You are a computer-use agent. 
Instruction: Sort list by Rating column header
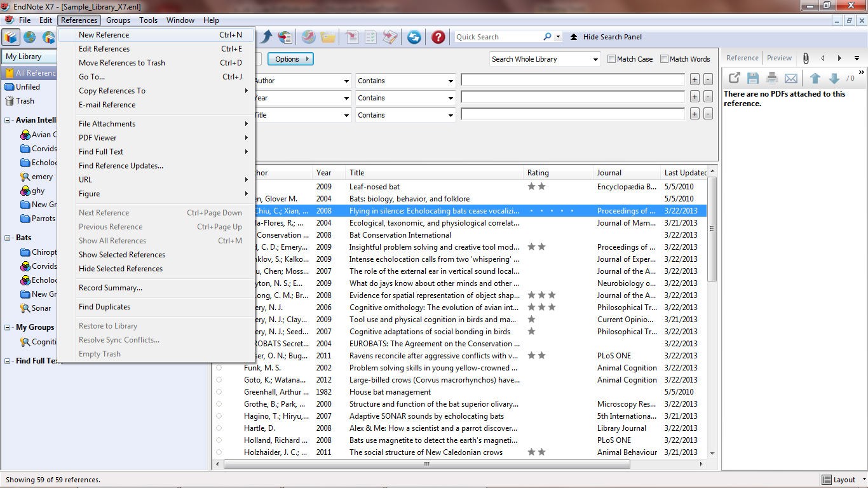[558, 173]
